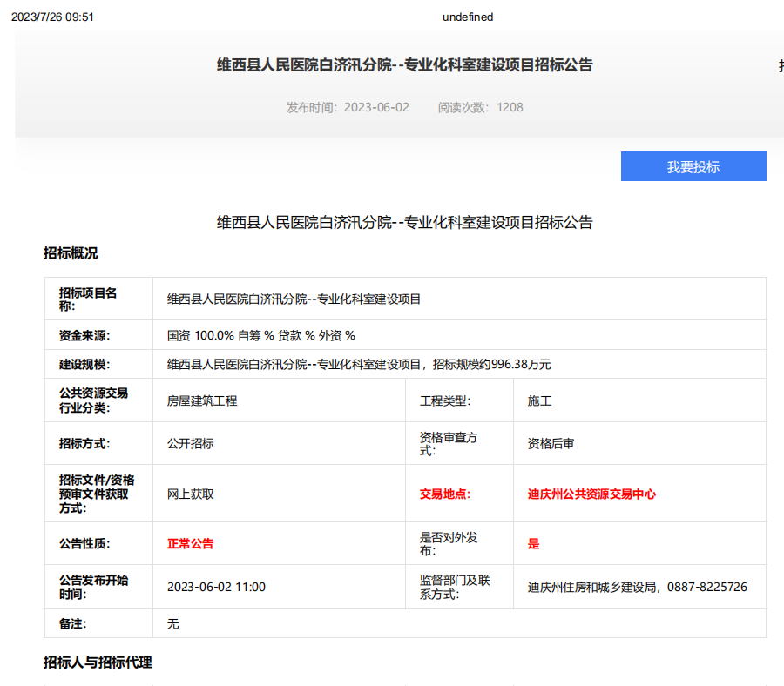Image resolution: width=784 pixels, height=686 pixels.
Task: Click the 施工 project type value
Action: click(x=539, y=400)
